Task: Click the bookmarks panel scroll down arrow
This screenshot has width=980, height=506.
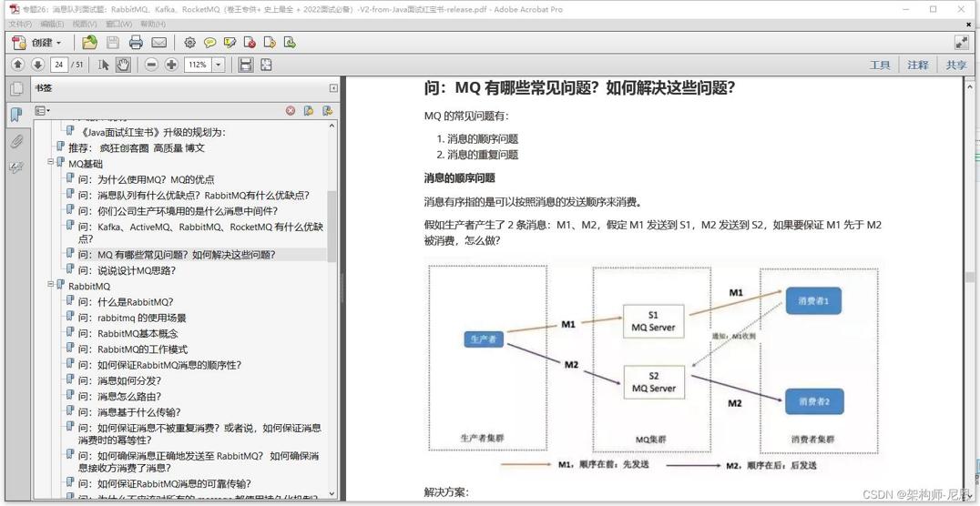Action: tap(332, 493)
